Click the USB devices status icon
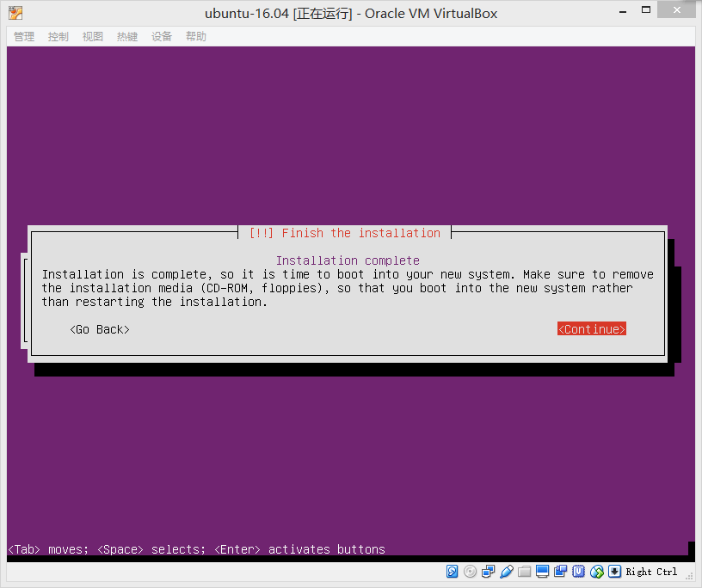 [x=507, y=572]
